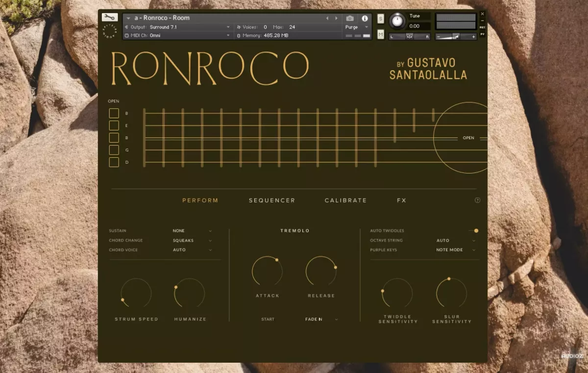Click the Humanize knob
This screenshot has height=373, width=588.
tap(190, 294)
